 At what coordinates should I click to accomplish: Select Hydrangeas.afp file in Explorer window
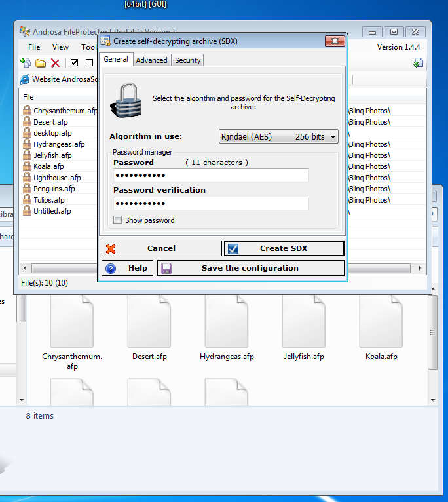tap(227, 328)
